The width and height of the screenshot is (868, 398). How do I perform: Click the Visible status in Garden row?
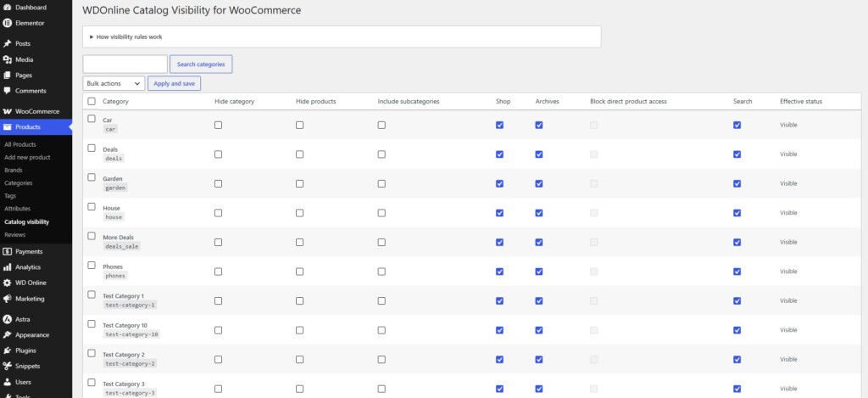point(788,183)
